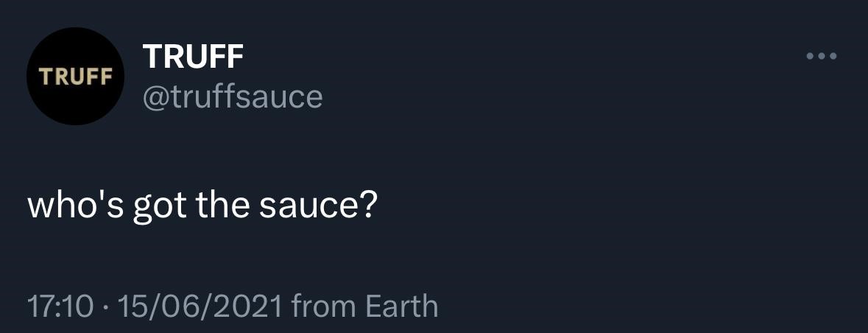The image size is (868, 333).
Task: Expand tweet options via the ellipsis
Action: [x=822, y=56]
